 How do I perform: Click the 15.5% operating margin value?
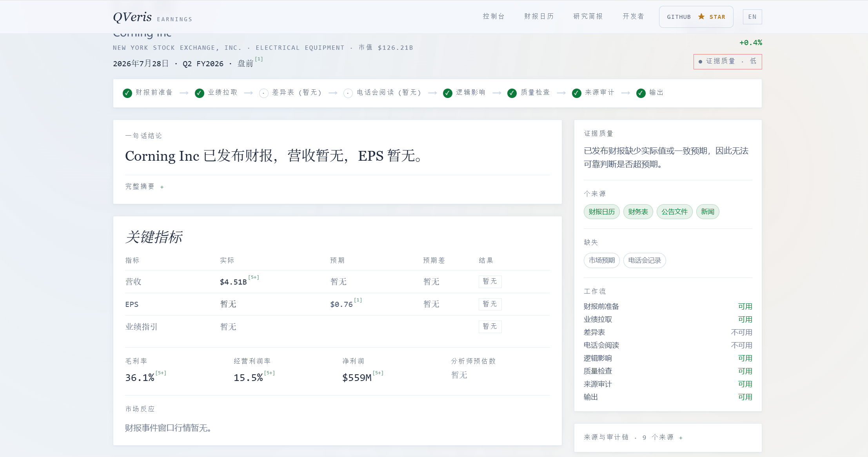(248, 378)
